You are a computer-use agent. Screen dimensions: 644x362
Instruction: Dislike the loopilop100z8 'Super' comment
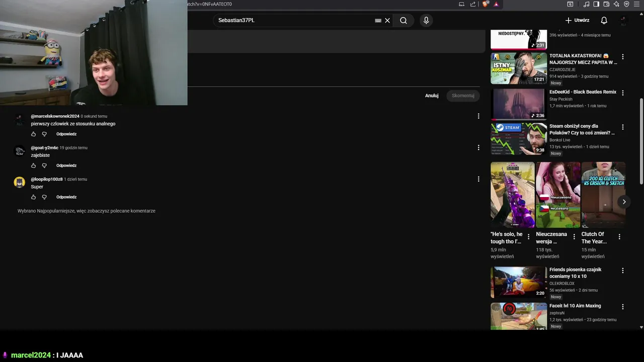(x=44, y=197)
